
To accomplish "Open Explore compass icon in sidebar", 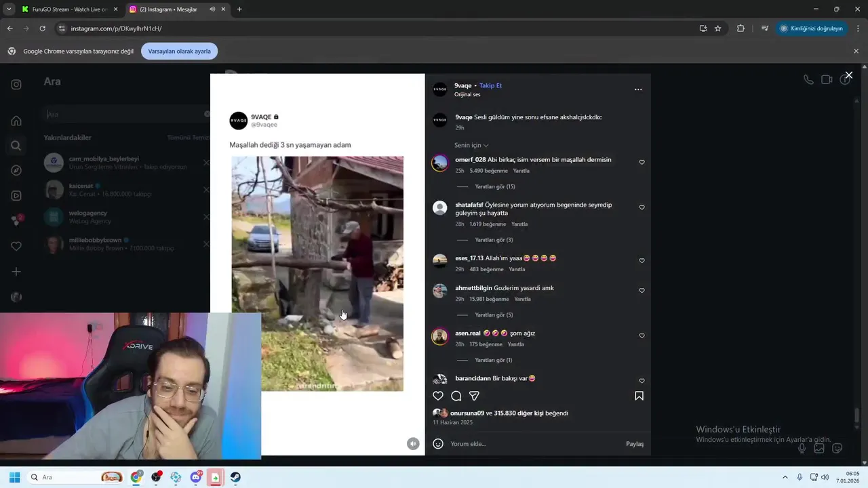I will (16, 170).
